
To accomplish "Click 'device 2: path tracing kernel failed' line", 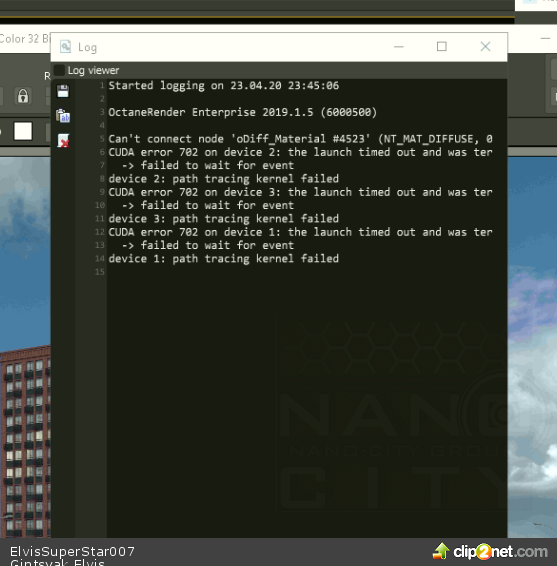I will click(x=224, y=179).
